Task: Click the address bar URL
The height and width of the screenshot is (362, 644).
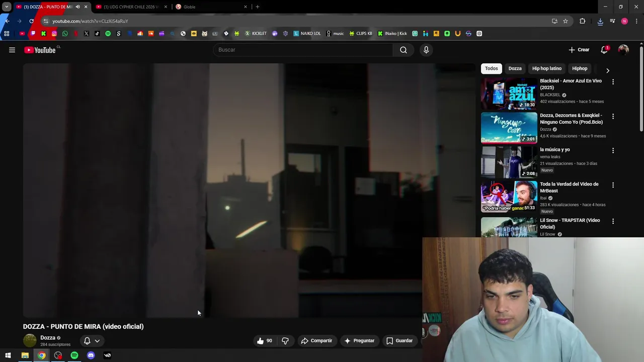Action: pyautogui.click(x=90, y=21)
